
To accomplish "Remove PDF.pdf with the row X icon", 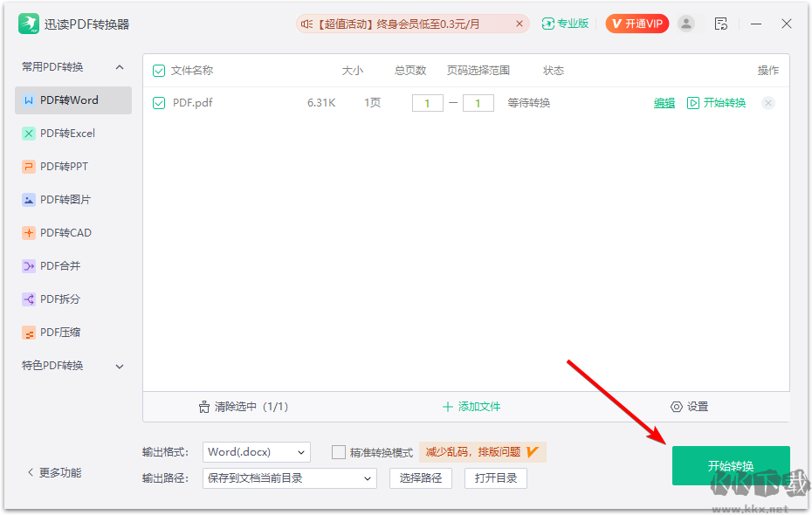I will pos(768,103).
